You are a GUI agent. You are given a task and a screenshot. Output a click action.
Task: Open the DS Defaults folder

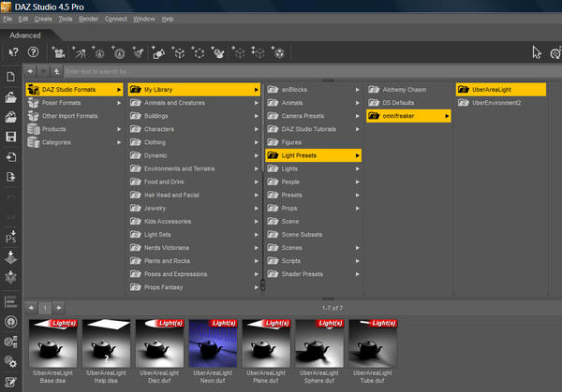[x=408, y=103]
